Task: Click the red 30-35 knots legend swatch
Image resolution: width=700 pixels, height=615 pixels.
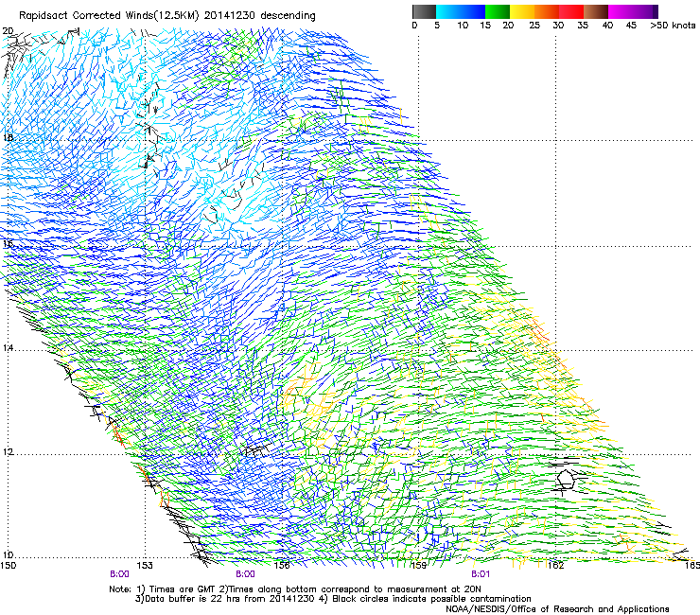Action: pyautogui.click(x=571, y=11)
